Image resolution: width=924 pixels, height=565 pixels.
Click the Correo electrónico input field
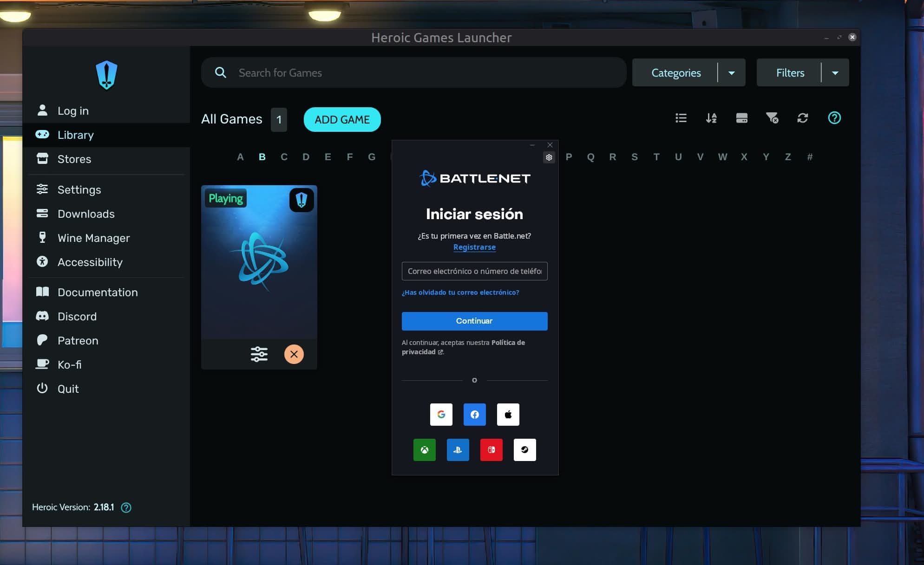pyautogui.click(x=474, y=271)
